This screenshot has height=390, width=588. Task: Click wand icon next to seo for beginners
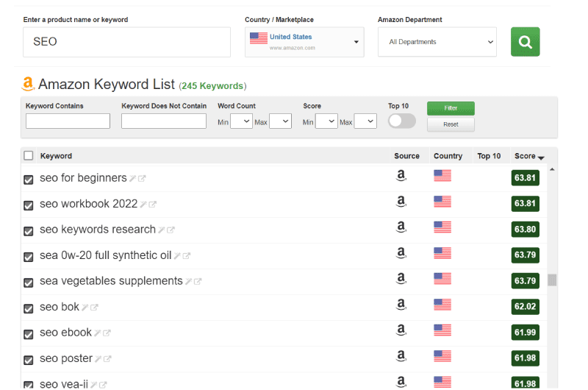tap(132, 178)
